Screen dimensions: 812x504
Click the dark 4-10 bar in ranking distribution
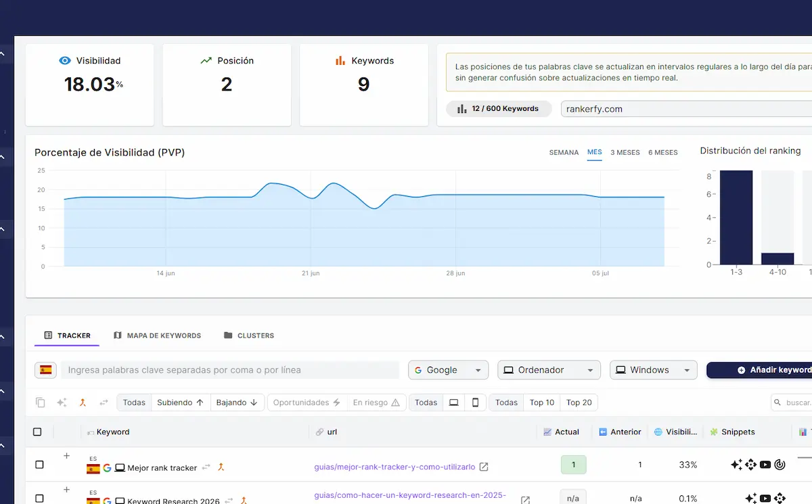pyautogui.click(x=777, y=258)
